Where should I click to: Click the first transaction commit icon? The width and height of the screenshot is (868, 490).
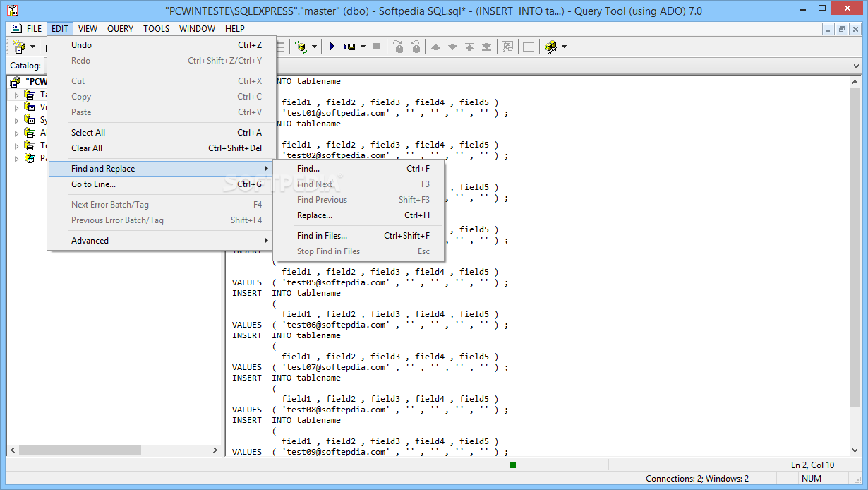pyautogui.click(x=398, y=47)
